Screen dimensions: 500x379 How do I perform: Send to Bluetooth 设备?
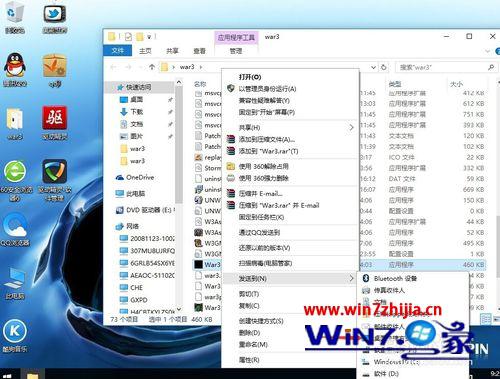(395, 278)
